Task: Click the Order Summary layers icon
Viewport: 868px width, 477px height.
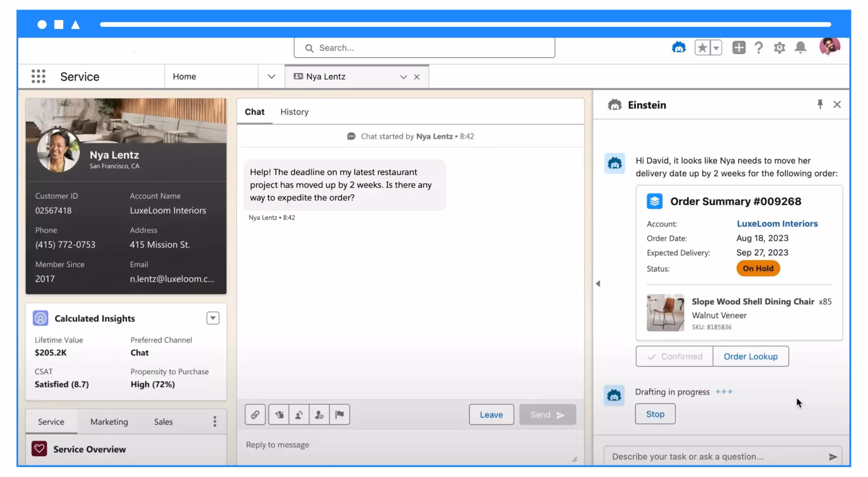Action: coord(654,201)
